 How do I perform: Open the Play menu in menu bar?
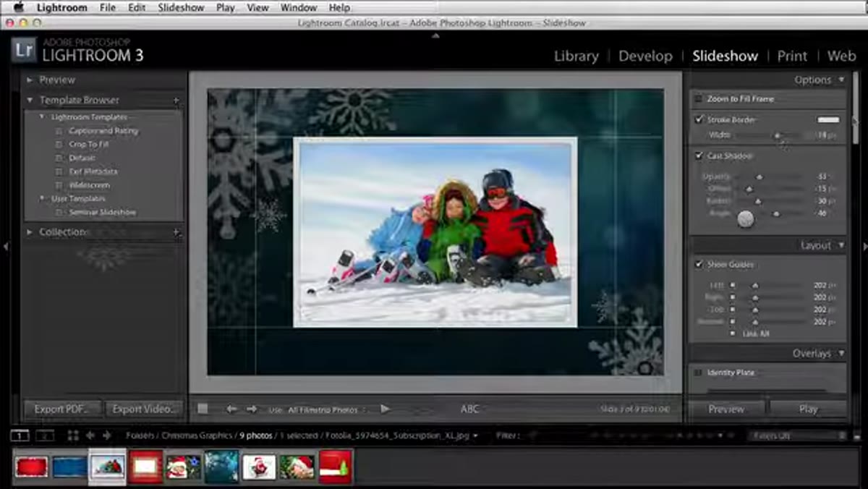point(225,8)
